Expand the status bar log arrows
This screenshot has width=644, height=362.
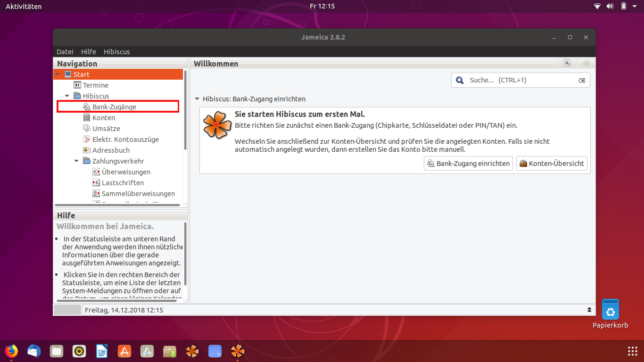point(589,310)
